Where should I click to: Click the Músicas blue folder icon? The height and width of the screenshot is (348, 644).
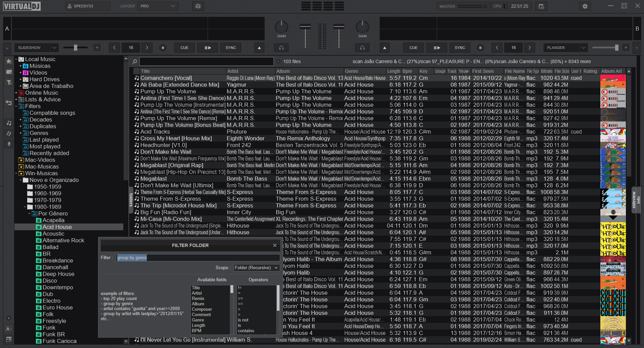[x=26, y=66]
